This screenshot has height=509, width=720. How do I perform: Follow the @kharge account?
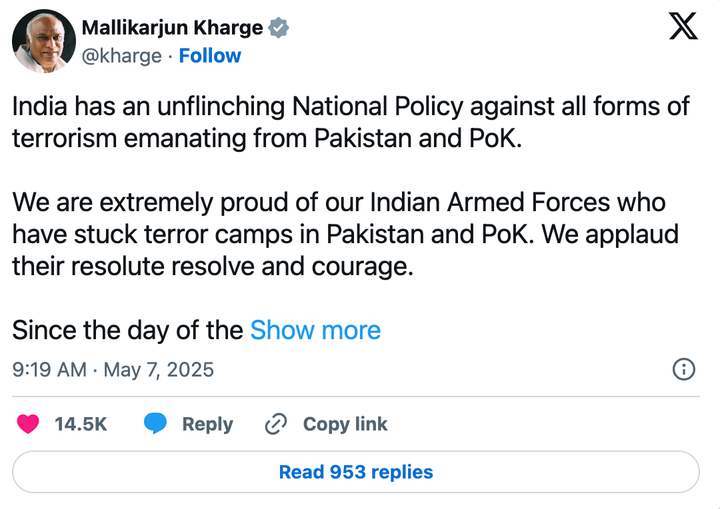(209, 56)
